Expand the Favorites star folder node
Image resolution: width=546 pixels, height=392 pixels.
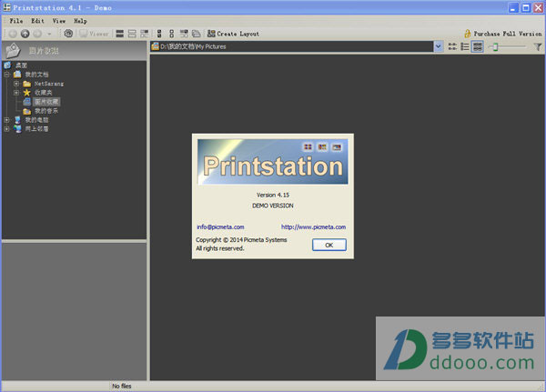point(16,93)
